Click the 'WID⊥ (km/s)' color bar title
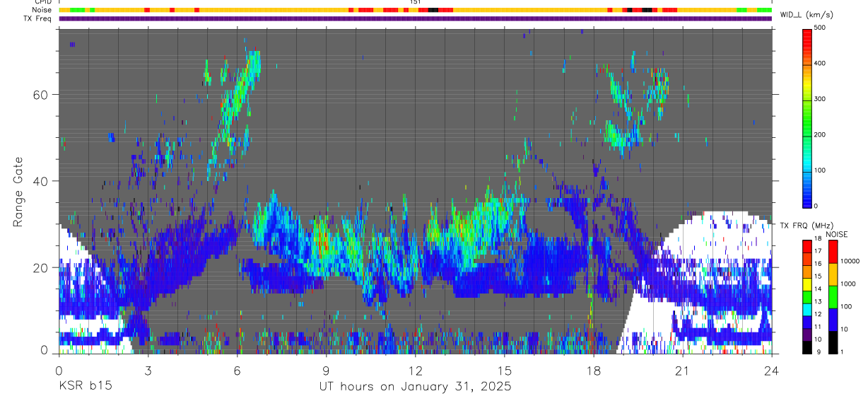The height and width of the screenshot is (401, 868). pyautogui.click(x=806, y=15)
